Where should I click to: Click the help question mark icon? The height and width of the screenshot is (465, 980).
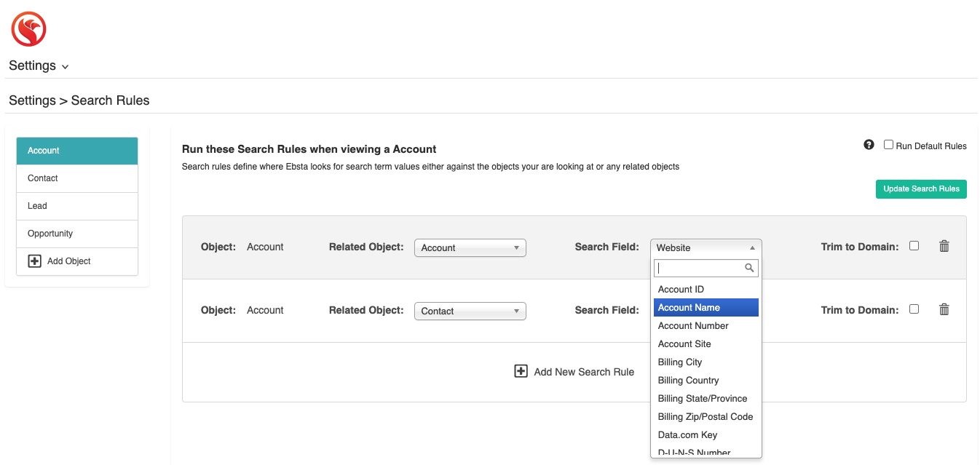869,145
